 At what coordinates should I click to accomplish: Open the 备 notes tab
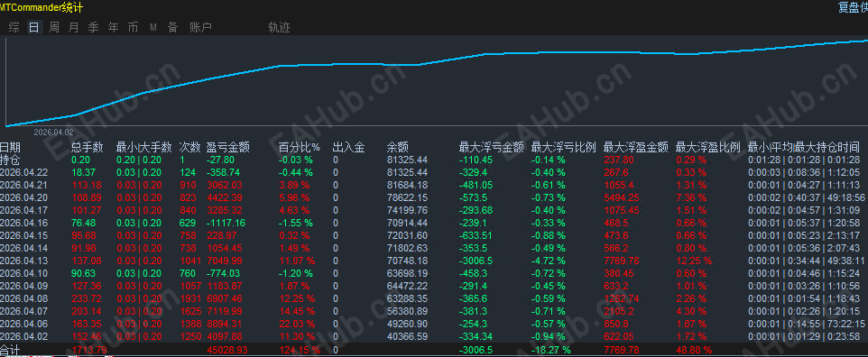(172, 28)
